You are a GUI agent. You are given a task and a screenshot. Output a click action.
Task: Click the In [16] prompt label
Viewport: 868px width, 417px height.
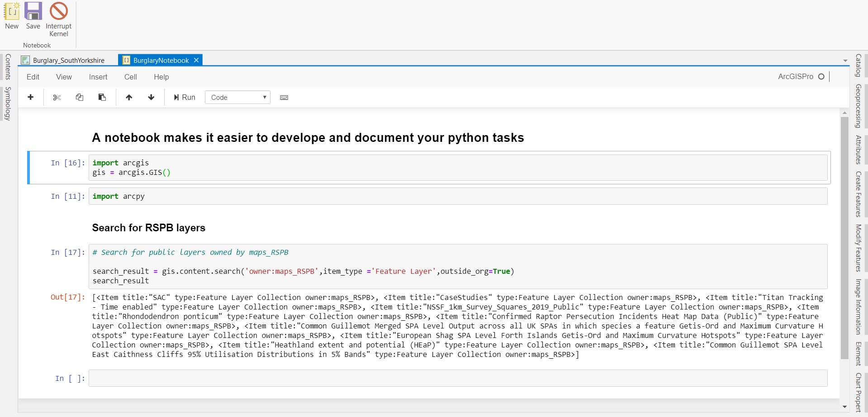point(68,163)
